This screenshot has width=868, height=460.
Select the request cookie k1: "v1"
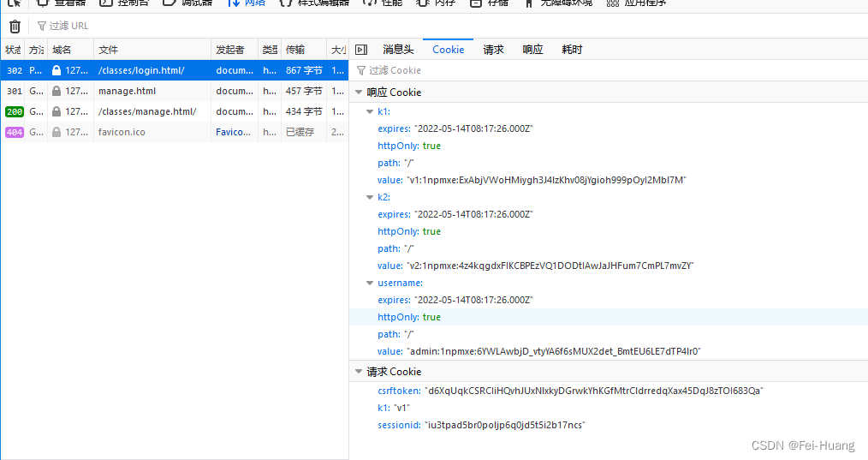394,408
